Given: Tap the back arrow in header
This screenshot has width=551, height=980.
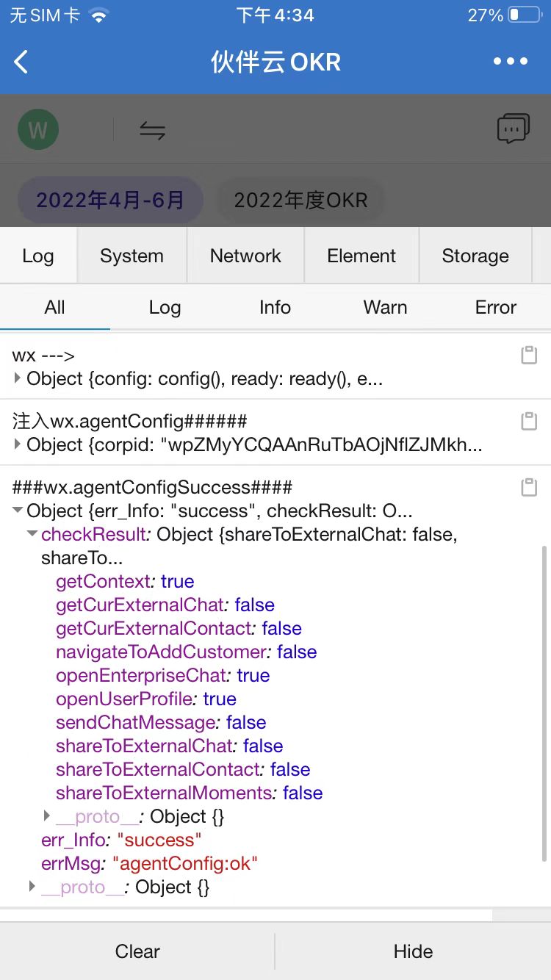Looking at the screenshot, I should point(22,62).
